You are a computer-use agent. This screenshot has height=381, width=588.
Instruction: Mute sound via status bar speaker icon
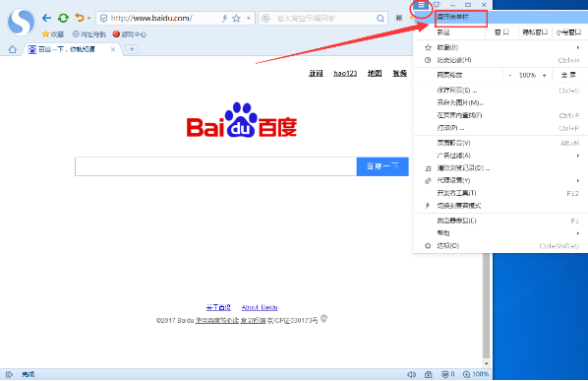(411, 374)
